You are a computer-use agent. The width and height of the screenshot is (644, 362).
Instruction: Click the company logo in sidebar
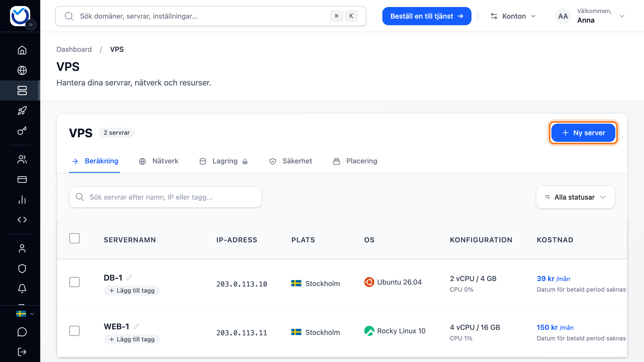tap(20, 16)
